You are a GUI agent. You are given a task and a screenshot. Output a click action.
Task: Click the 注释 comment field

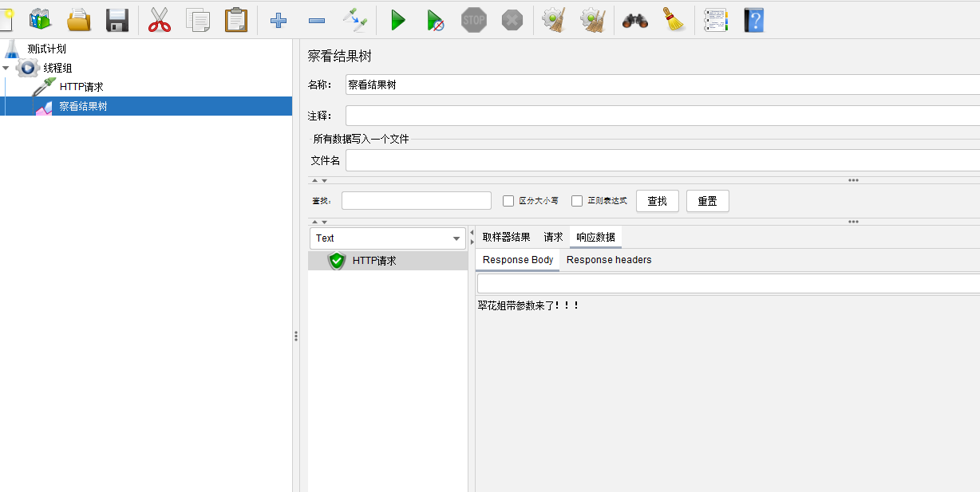point(662,116)
